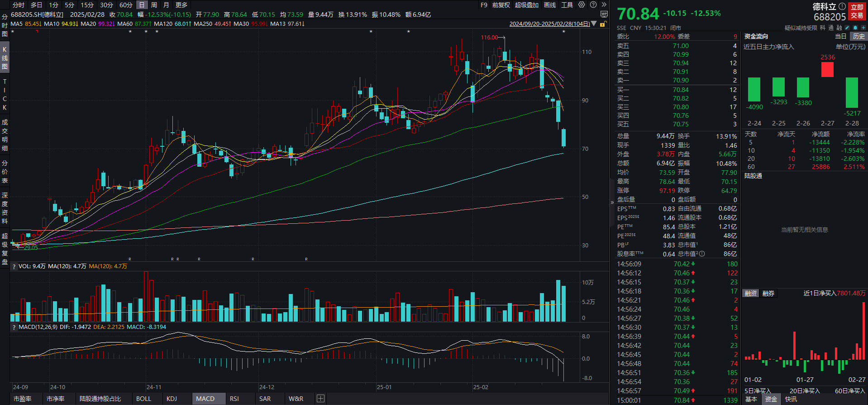Switch to the 周 weekly period tab
Screen dimensions: 868x405
(x=154, y=5)
